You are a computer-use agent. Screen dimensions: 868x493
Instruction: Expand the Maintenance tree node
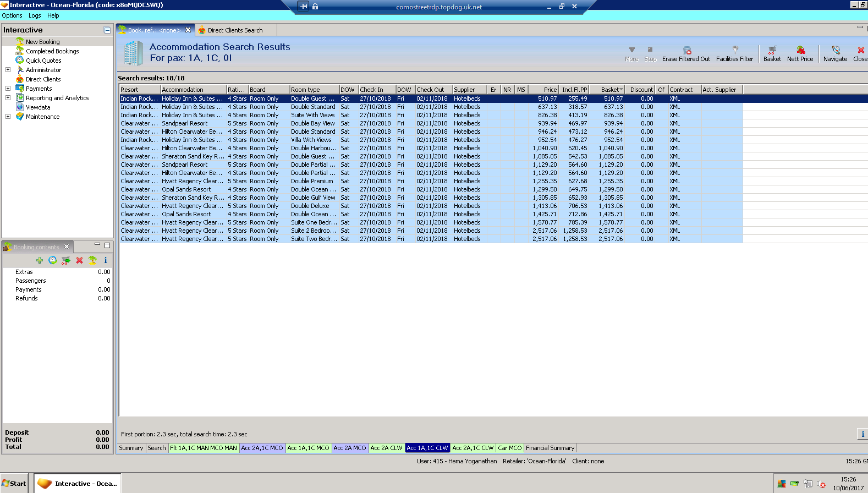click(x=8, y=117)
